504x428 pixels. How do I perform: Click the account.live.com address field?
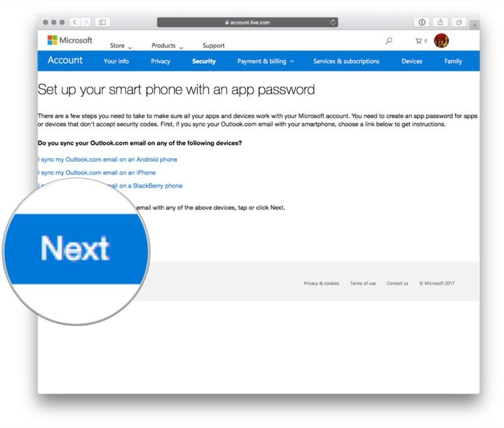pyautogui.click(x=248, y=22)
